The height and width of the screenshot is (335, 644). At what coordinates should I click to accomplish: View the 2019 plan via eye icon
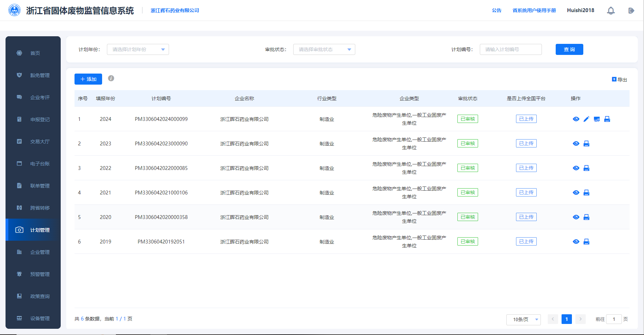pos(576,242)
